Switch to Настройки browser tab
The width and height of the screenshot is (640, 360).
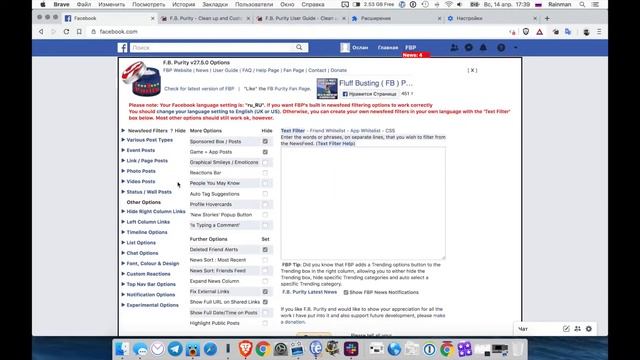coord(492,18)
